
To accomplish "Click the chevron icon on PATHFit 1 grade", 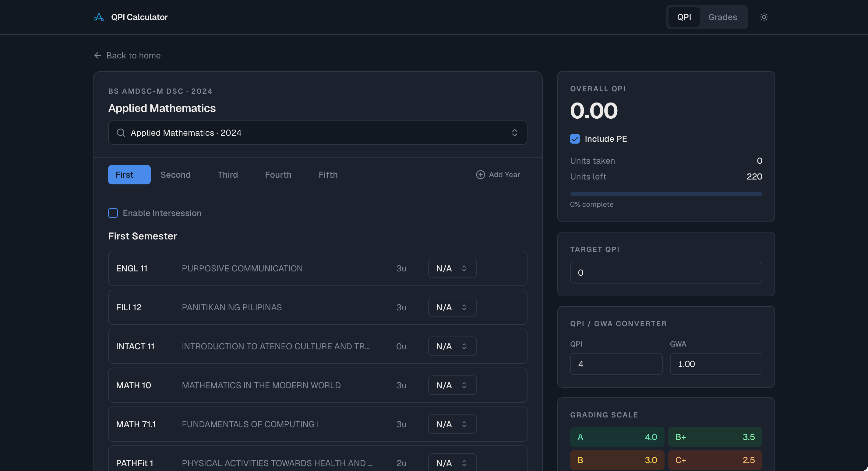I will click(464, 463).
